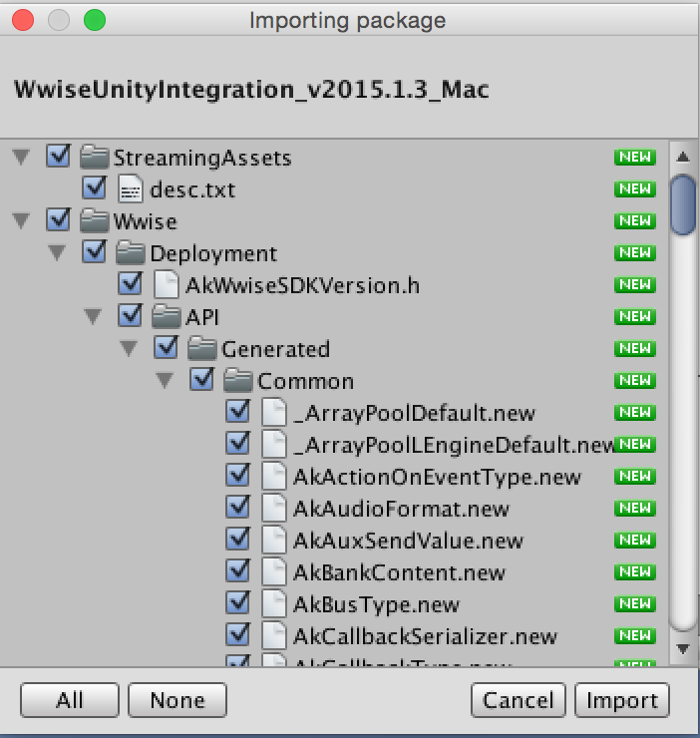This screenshot has width=700, height=738.
Task: Click the _ArrayPoolDefault.new file icon
Action: click(x=273, y=412)
